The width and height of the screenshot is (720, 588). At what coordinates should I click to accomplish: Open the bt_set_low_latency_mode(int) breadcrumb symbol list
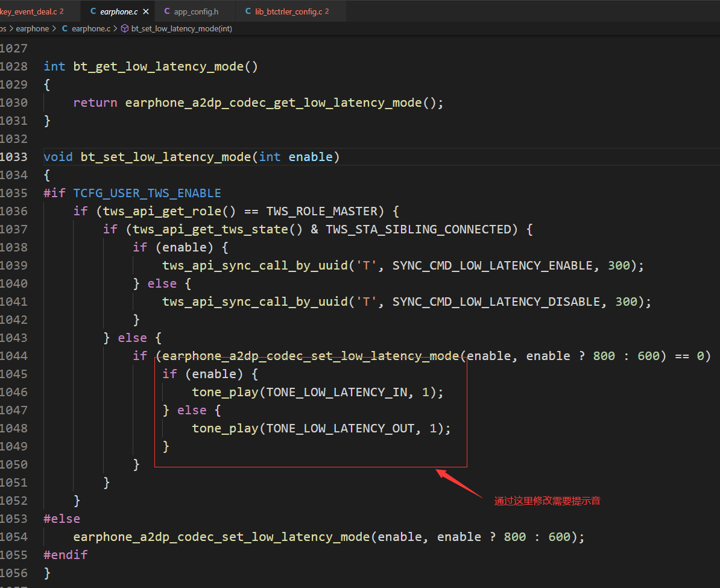tap(182, 28)
